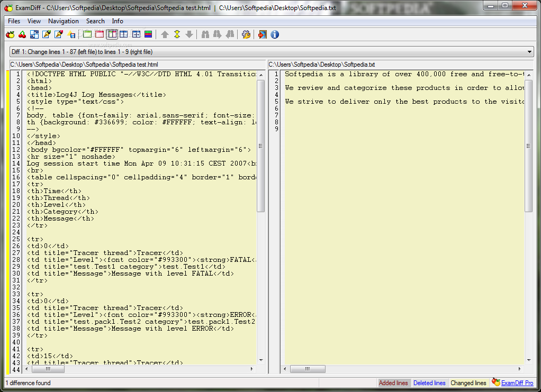This screenshot has width=541, height=392.
Task: Click the ExamDiff Pro link
Action: pos(517,383)
